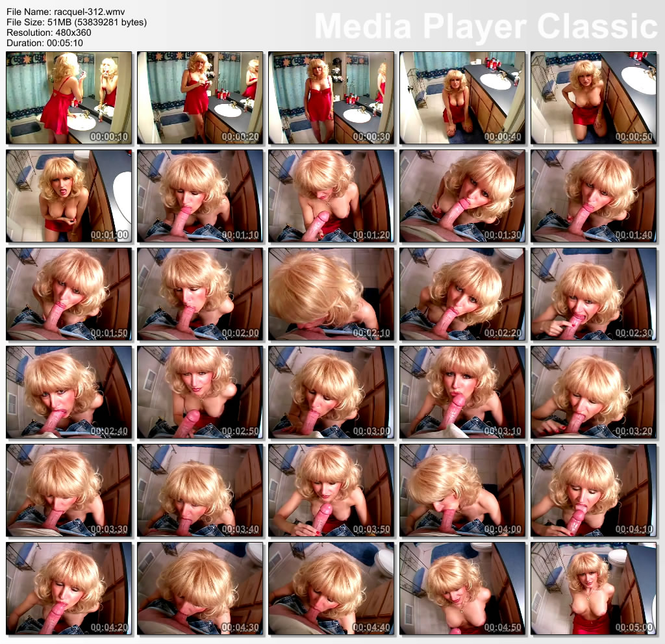Select the 00:01:00 timestamp label

(x=110, y=235)
